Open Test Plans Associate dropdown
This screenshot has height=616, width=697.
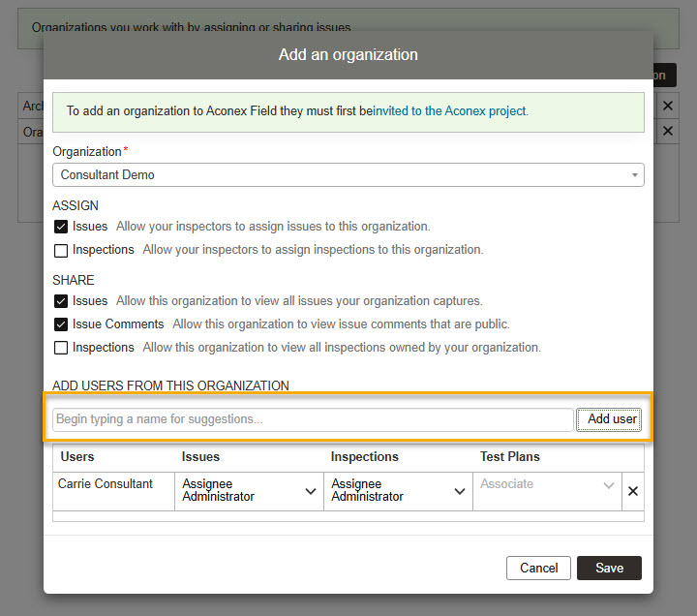tap(547, 485)
